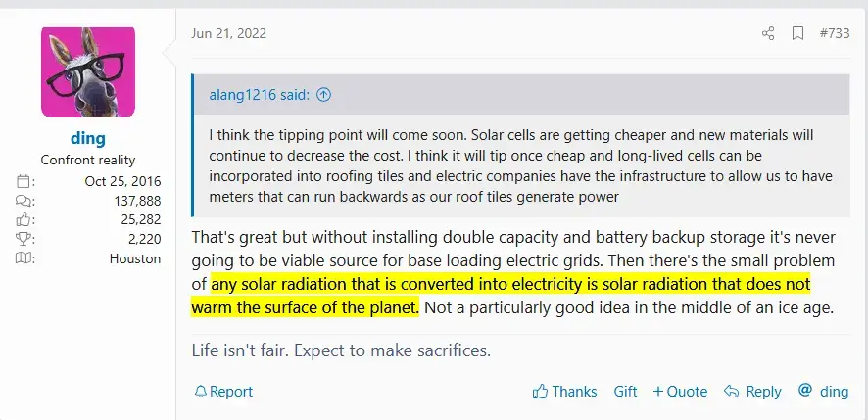The height and width of the screenshot is (420, 868).
Task: Click the reply arrow icon
Action: [731, 392]
